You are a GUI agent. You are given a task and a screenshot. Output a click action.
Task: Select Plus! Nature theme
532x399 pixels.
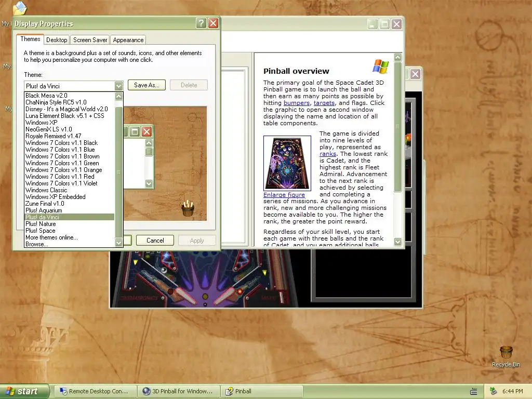70,224
